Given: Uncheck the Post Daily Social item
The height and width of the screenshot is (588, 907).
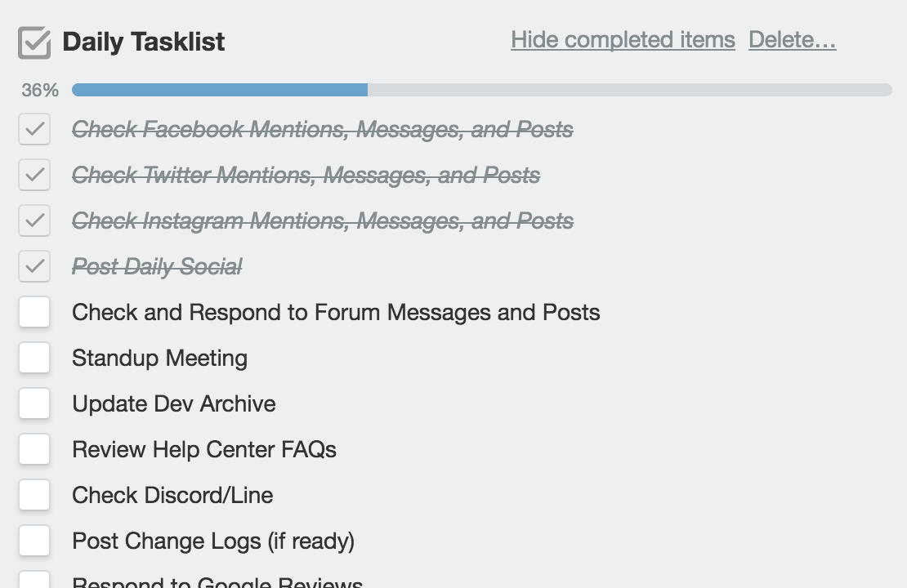Looking at the screenshot, I should click(34, 266).
